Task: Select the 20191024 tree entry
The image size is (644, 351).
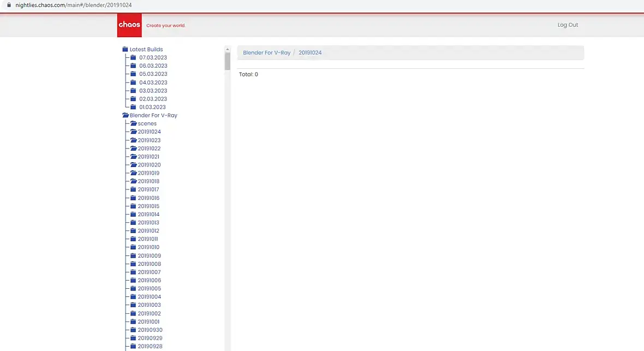Action: (x=149, y=132)
